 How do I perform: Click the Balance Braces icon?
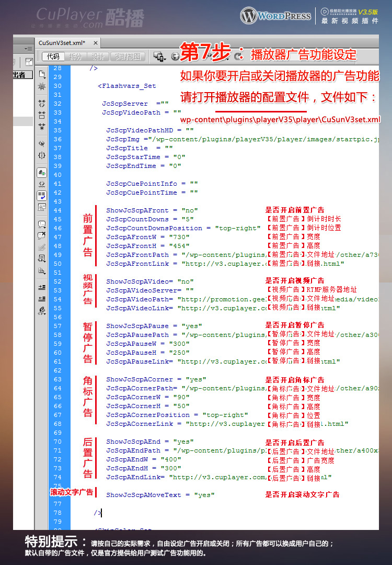tap(42, 155)
